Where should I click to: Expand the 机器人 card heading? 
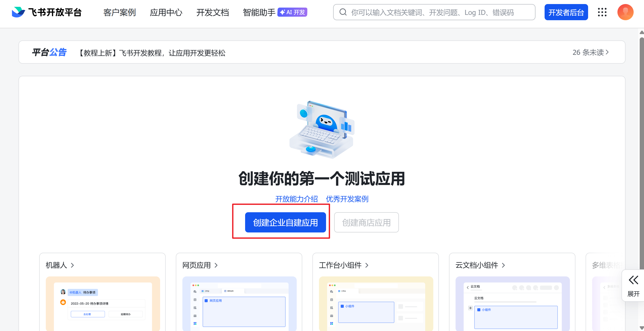coord(60,265)
